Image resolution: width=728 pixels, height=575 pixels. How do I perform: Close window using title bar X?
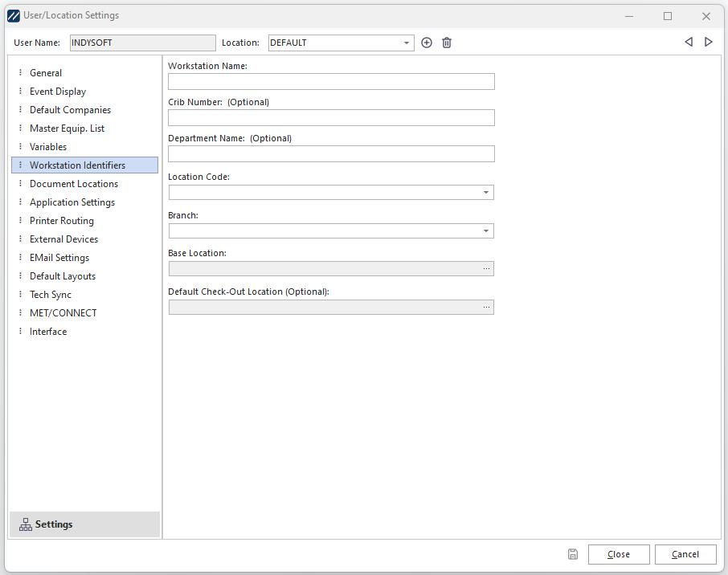pos(706,16)
